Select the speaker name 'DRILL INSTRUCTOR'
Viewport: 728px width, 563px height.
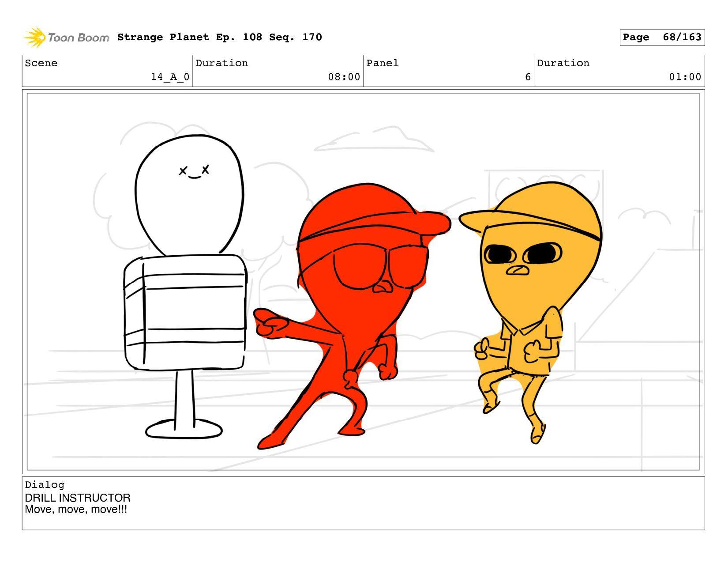78,498
